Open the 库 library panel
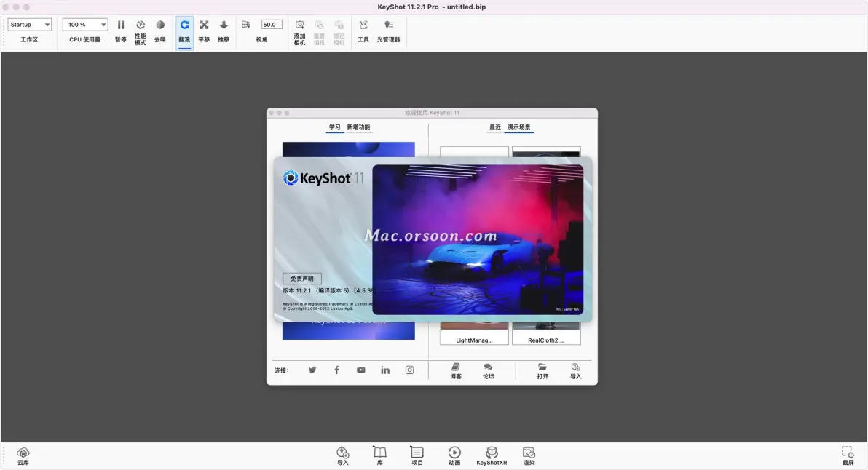Image resolution: width=868 pixels, height=470 pixels. click(x=380, y=456)
